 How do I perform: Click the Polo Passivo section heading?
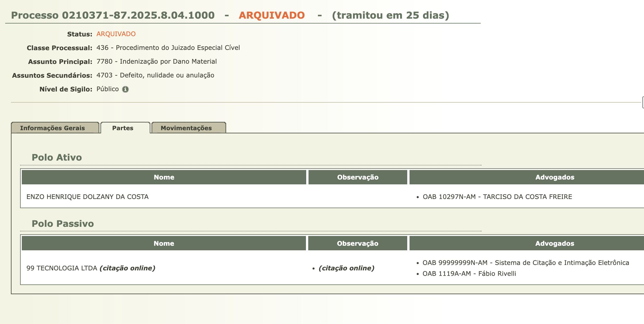pos(63,224)
